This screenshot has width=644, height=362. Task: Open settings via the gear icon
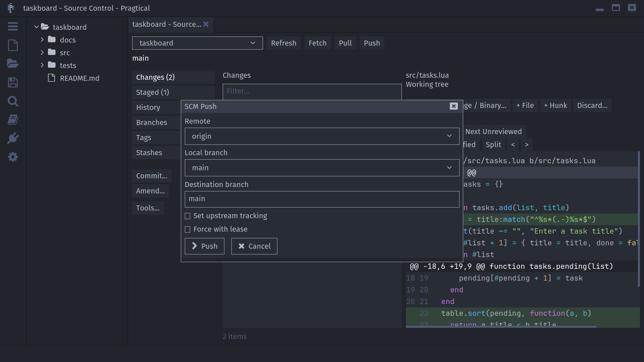tap(13, 157)
